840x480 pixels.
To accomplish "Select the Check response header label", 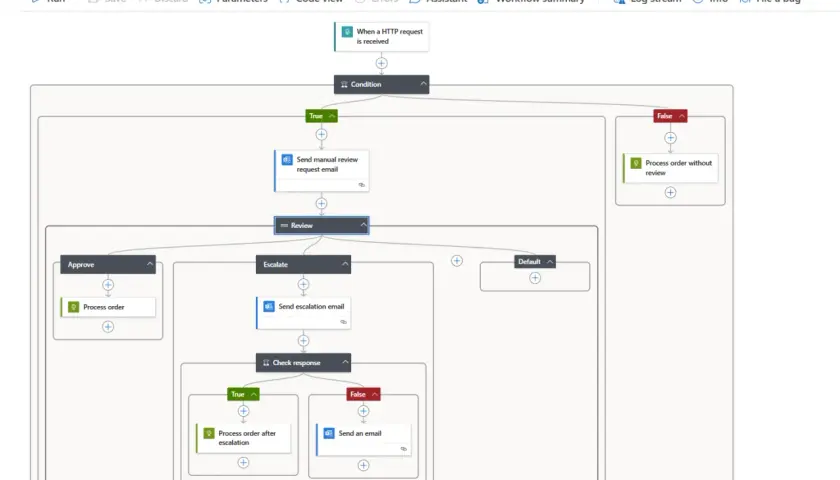I will click(x=296, y=363).
